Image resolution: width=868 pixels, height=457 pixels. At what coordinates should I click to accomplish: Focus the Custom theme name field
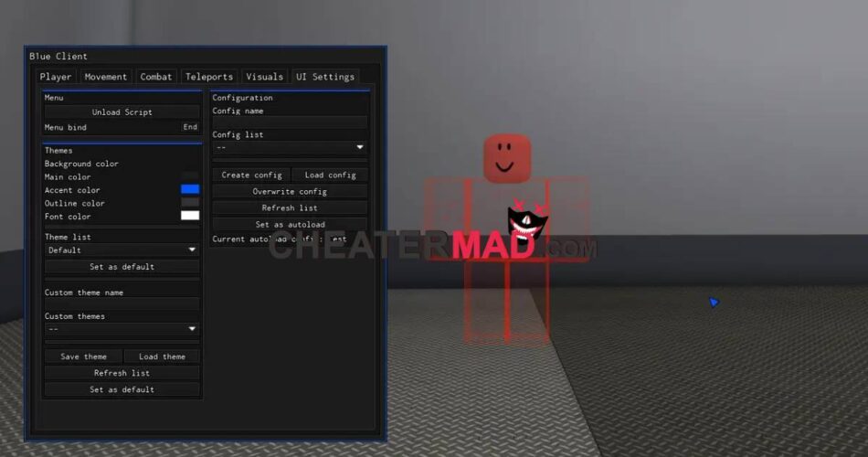click(122, 303)
